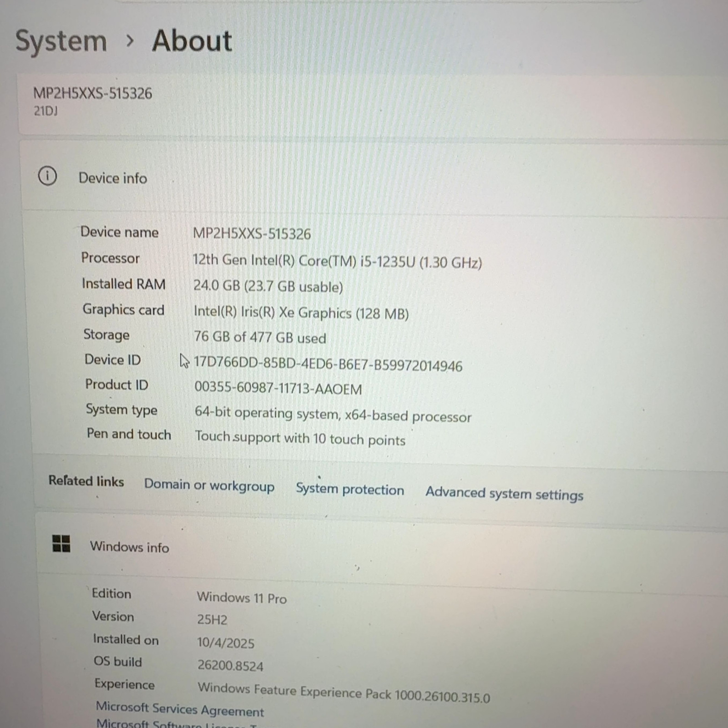Open the Domain or workgroup link

[209, 485]
